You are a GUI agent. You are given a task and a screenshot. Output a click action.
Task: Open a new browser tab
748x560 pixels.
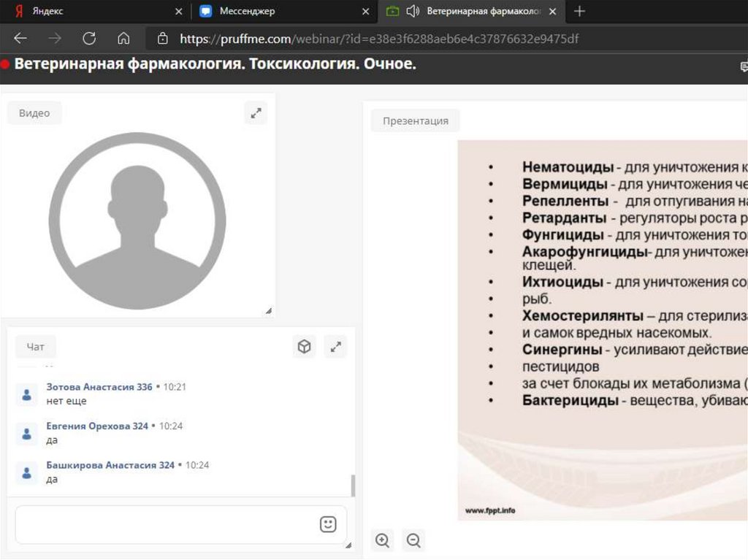(x=580, y=11)
